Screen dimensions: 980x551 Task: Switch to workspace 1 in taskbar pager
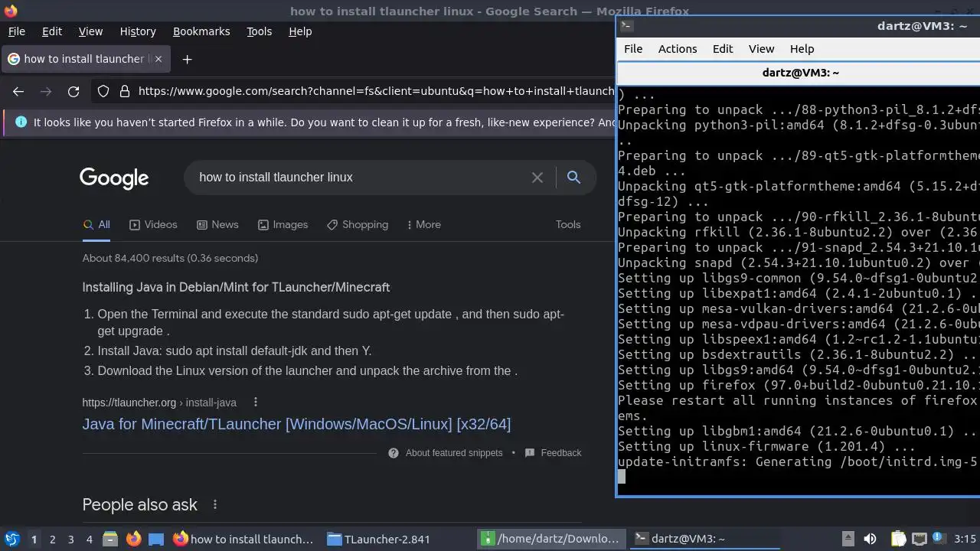(x=34, y=540)
